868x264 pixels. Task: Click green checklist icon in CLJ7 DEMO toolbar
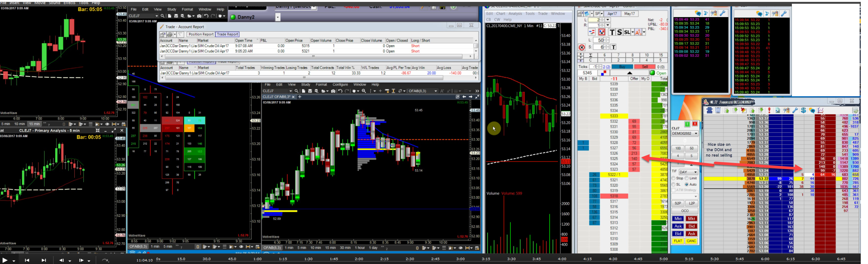[855, 110]
